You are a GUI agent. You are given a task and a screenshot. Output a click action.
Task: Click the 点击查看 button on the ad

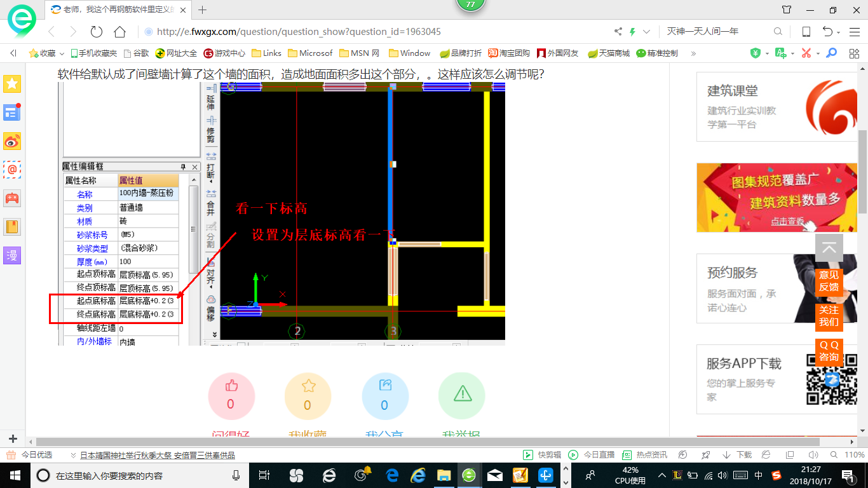coord(788,221)
